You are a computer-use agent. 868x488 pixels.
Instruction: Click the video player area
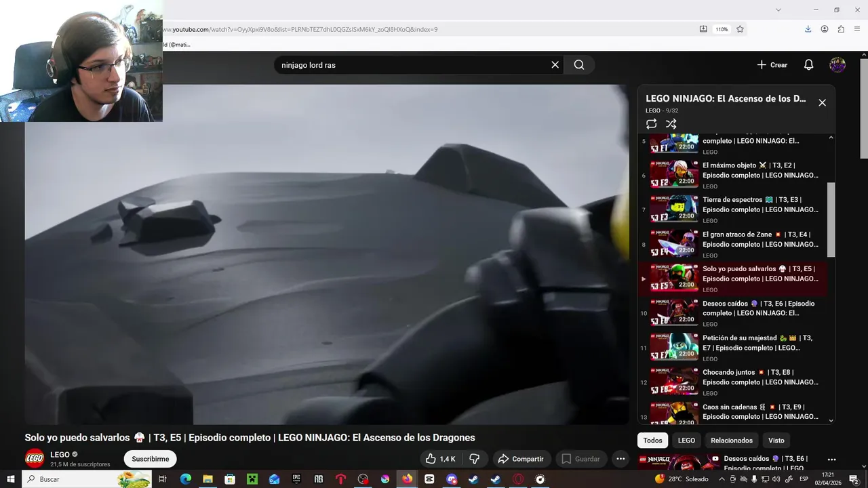pos(327,255)
